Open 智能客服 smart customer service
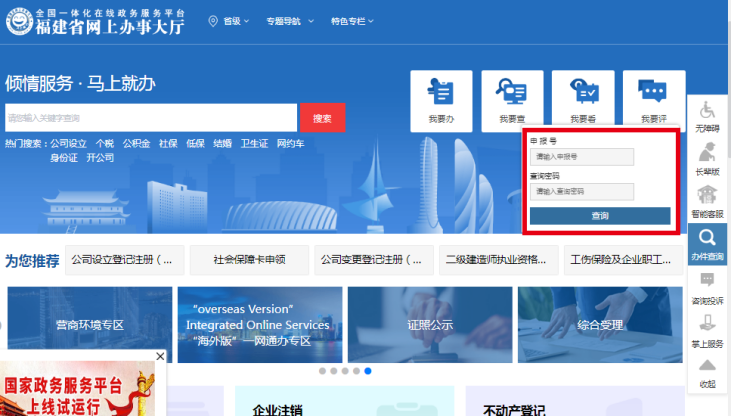This screenshot has width=732, height=416. pos(707,200)
